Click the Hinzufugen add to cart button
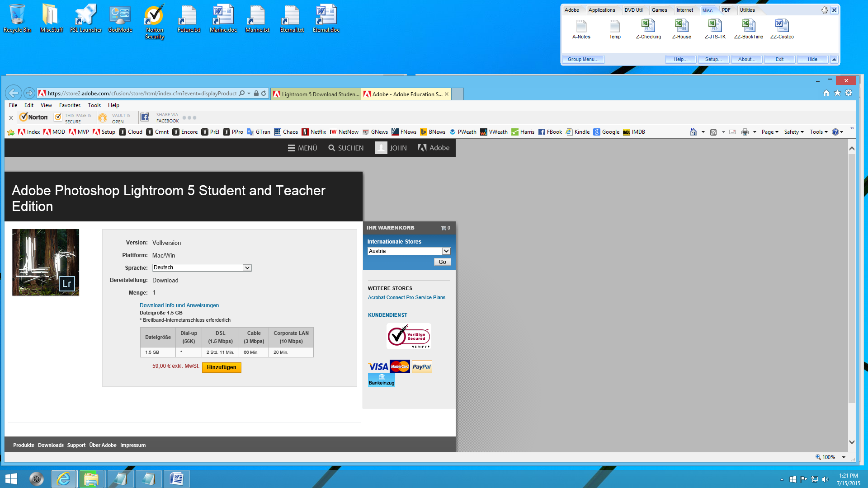 pyautogui.click(x=221, y=366)
